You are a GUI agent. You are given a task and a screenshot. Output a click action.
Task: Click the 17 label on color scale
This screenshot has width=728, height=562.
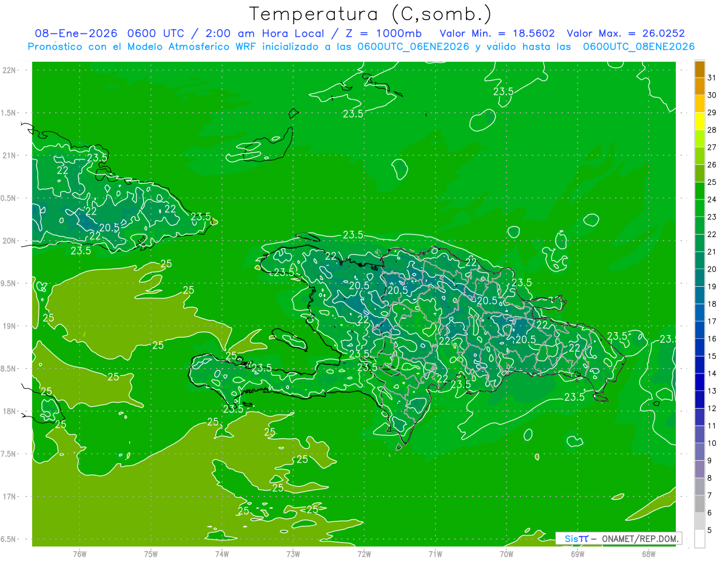(x=712, y=321)
